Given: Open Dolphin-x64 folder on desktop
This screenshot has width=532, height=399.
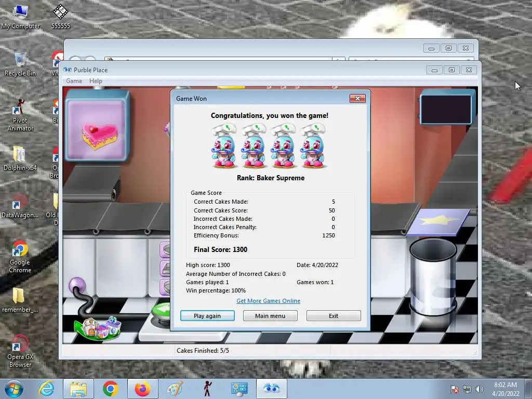Looking at the screenshot, I should tap(20, 158).
